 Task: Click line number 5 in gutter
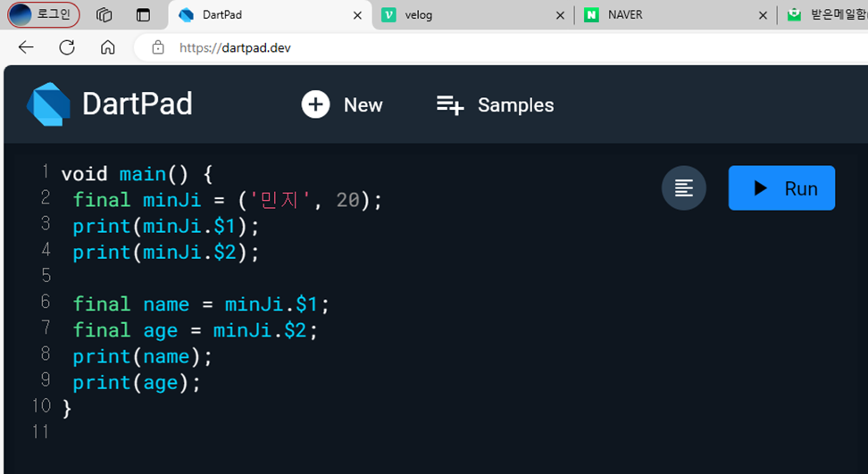46,276
